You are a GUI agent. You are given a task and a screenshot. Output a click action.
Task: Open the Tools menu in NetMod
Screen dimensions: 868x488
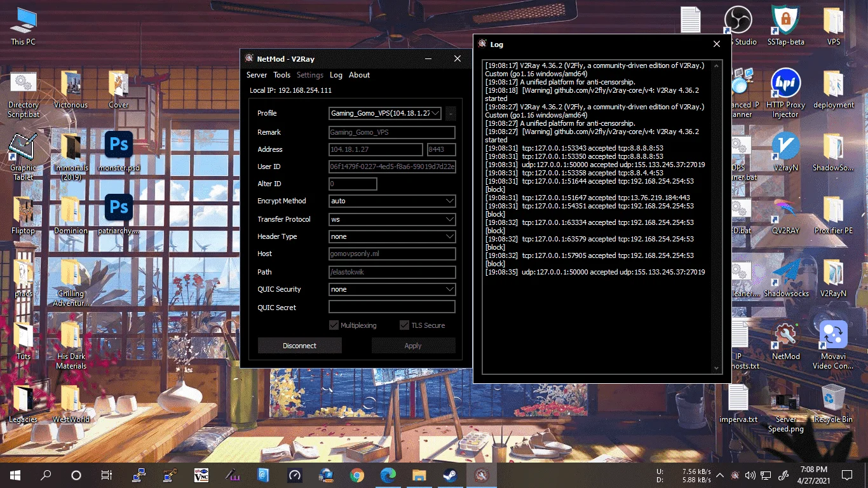282,75
